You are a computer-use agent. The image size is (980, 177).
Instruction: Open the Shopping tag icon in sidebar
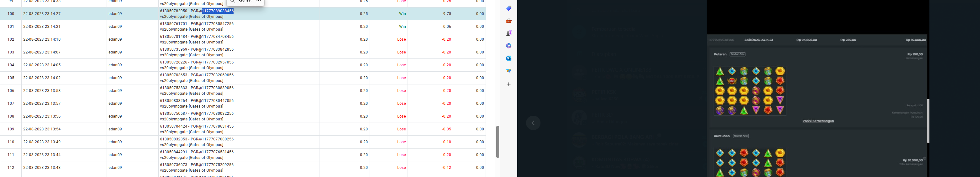508,8
